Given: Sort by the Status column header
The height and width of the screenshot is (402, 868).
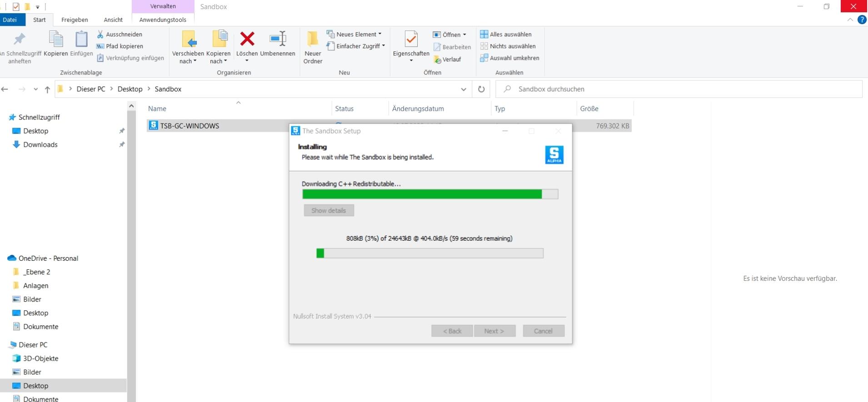Looking at the screenshot, I should (x=344, y=109).
